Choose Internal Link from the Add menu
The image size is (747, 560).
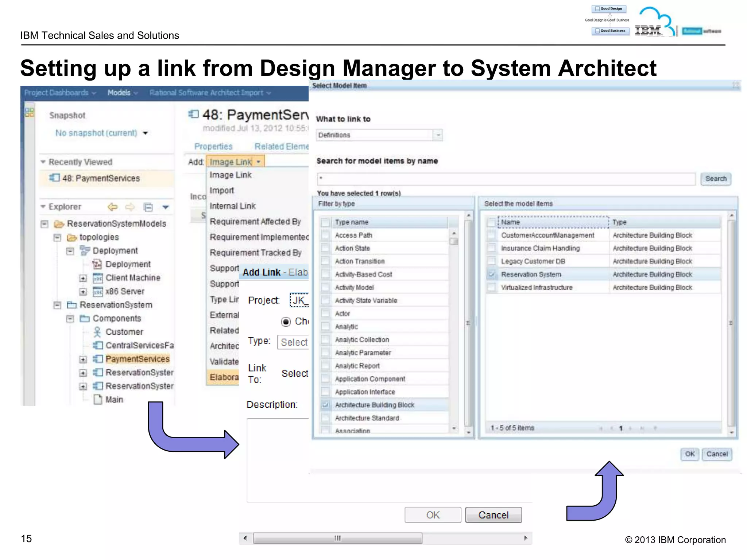click(x=233, y=206)
